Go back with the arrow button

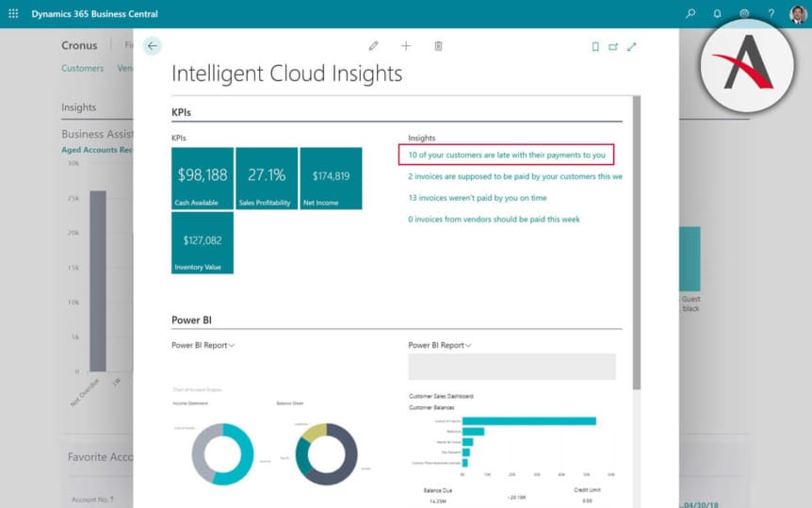153,46
